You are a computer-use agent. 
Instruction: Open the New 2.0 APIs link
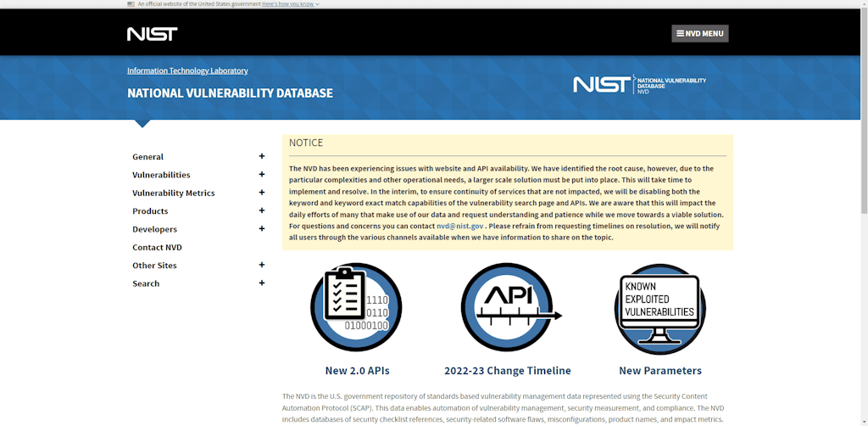click(x=357, y=371)
